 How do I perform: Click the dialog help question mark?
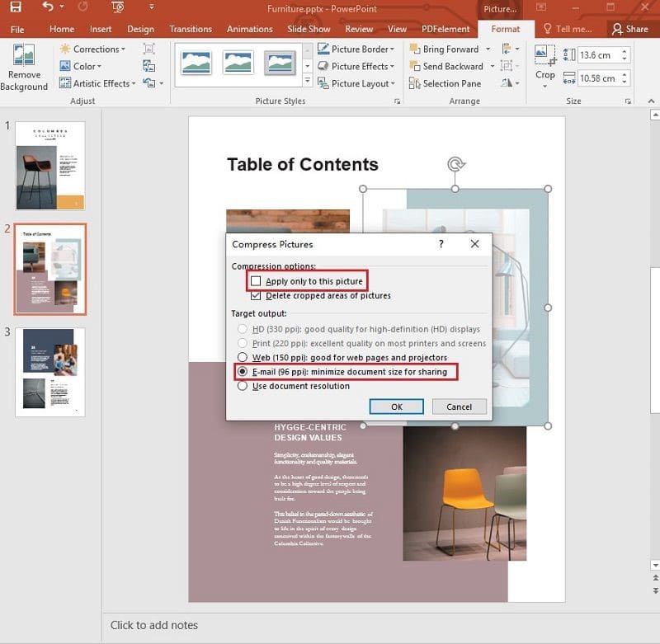coord(441,244)
